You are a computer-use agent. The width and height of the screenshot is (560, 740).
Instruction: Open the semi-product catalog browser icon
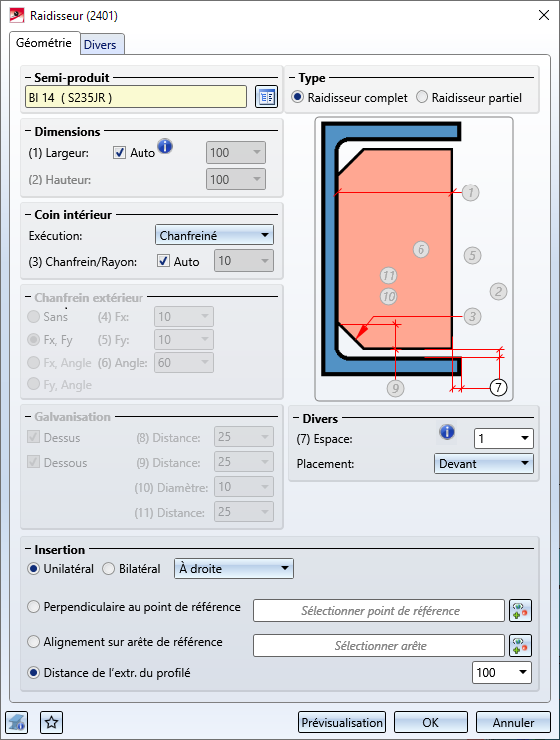point(266,97)
